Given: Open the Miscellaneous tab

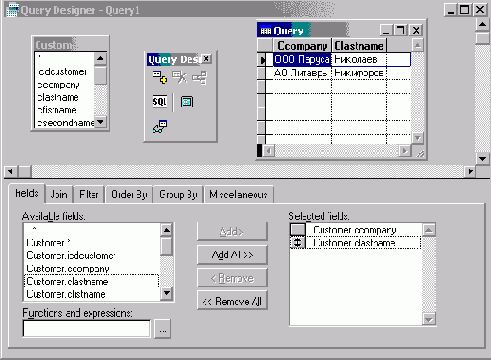Looking at the screenshot, I should click(x=238, y=194).
